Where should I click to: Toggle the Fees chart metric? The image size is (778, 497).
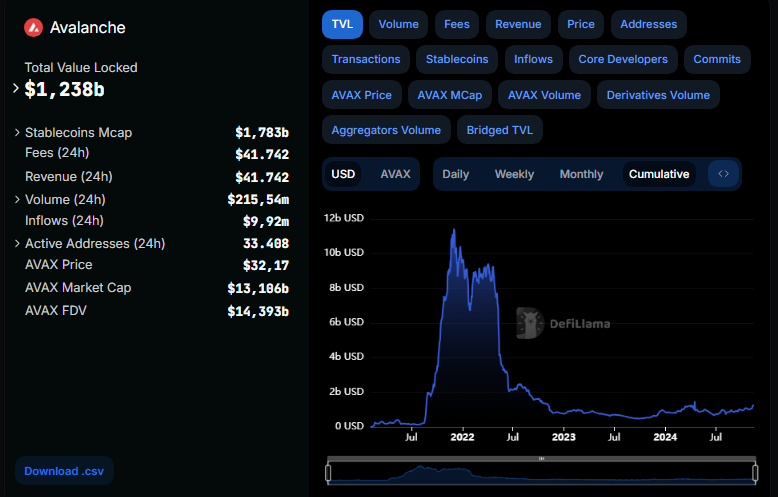click(456, 24)
